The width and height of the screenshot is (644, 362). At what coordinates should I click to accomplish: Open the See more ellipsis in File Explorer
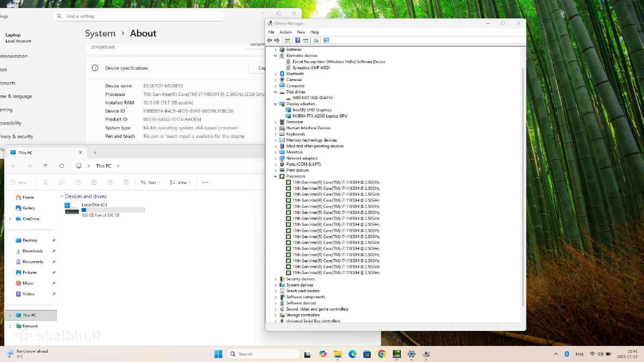tap(205, 182)
